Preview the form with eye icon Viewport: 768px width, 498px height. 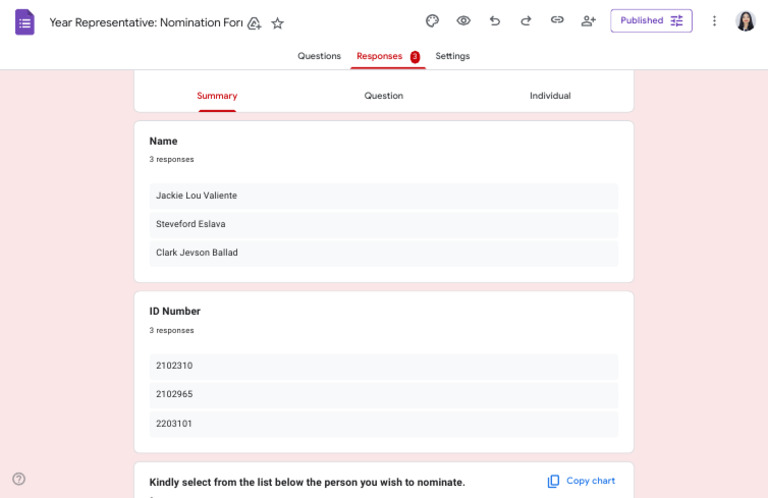pyautogui.click(x=463, y=21)
